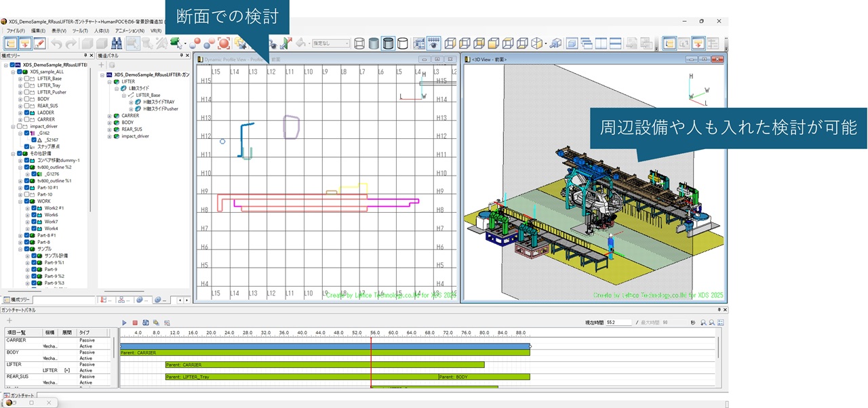This screenshot has height=408, width=868.
Task: Select the ガントチャート tab at bottom
Action: 19,395
